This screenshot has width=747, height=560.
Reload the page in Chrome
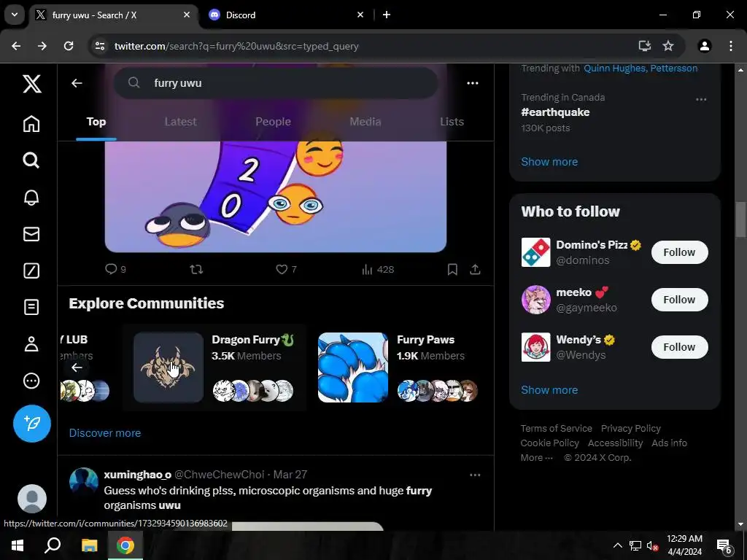(x=69, y=46)
